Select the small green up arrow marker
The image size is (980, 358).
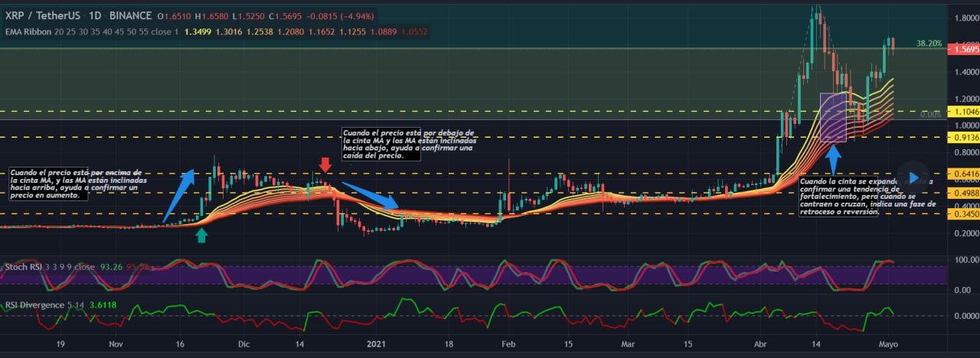coord(201,236)
